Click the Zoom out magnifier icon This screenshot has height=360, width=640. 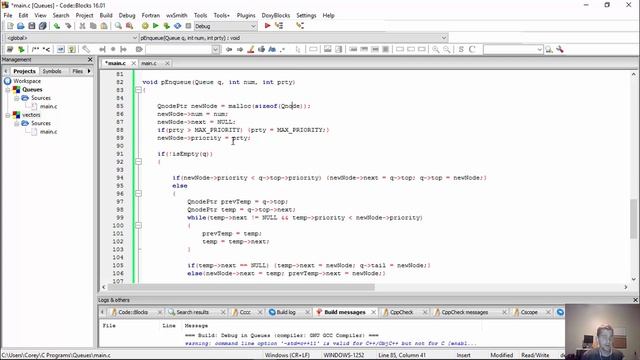coord(447,49)
